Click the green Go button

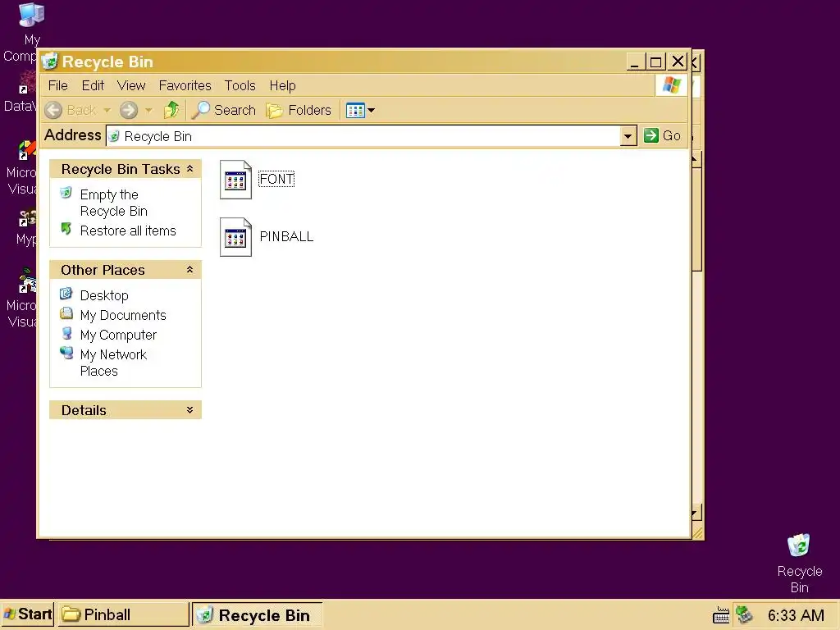tap(662, 135)
